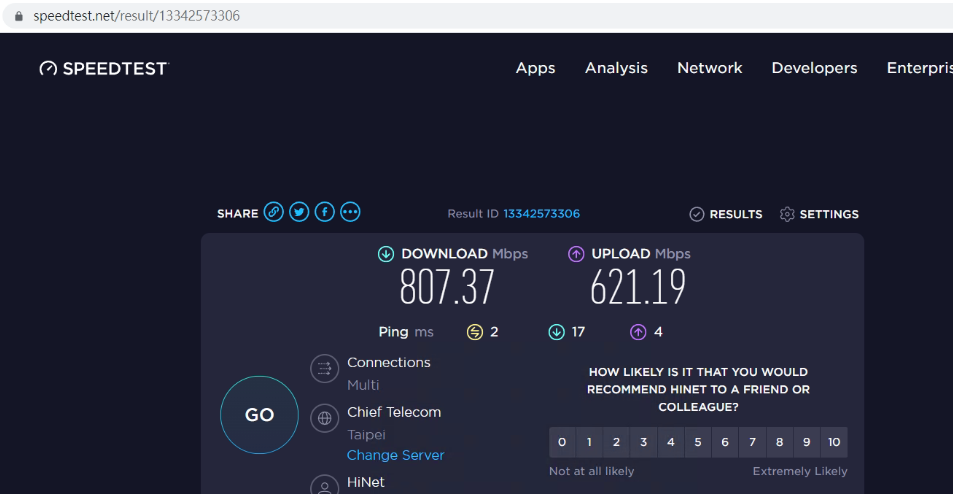
Task: Rate recommendation score 10
Action: pos(834,442)
